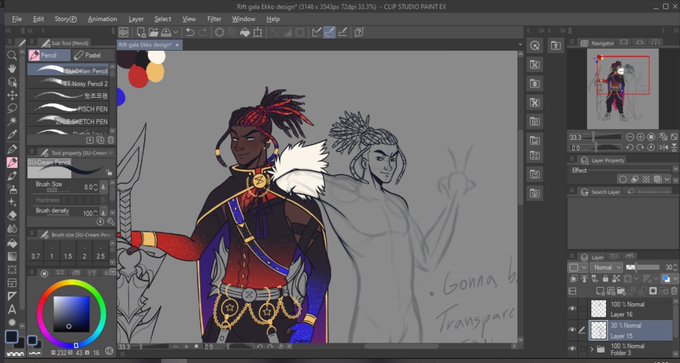Click the Zoom in button in Navigator

point(641,137)
